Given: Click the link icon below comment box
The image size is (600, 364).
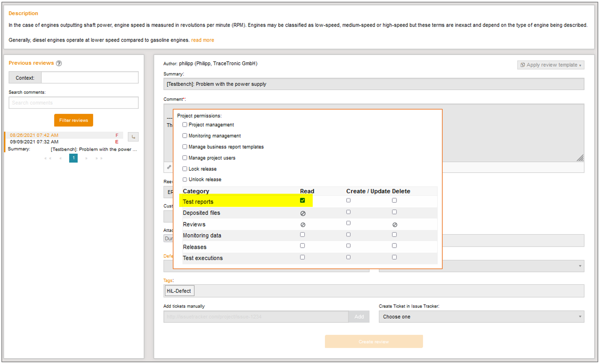Looking at the screenshot, I should 169,167.
